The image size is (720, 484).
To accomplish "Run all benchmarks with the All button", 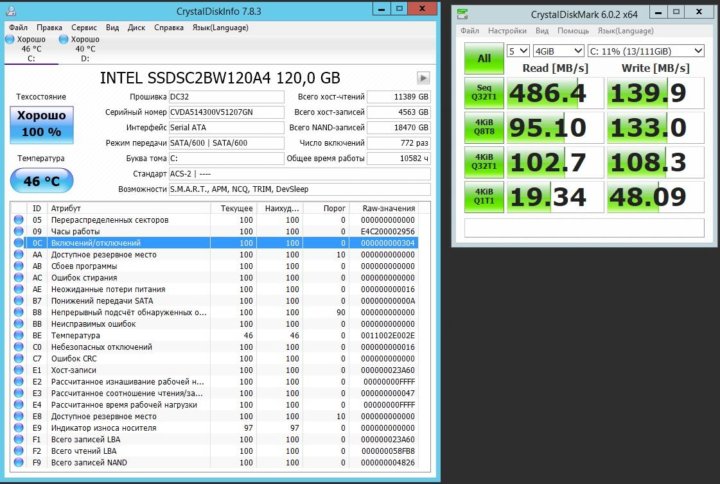I will pyautogui.click(x=484, y=58).
